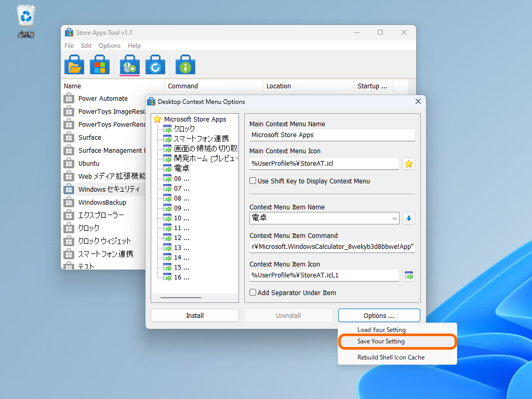Select tree item 13 ...
Viewport: 532px width, 399px height.
click(181, 248)
